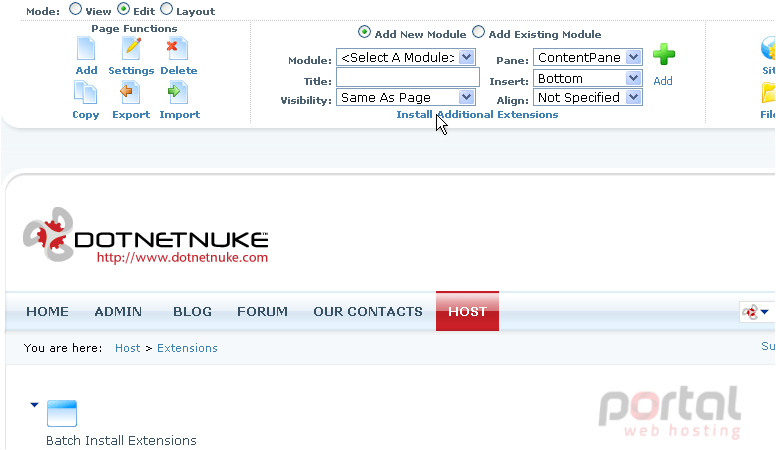Click Install Additional Extensions link
776x450 pixels.
point(477,114)
